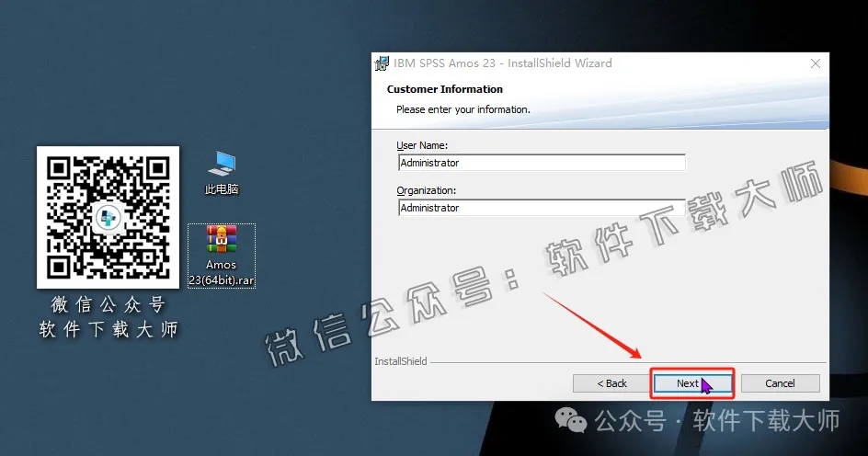Go back with the Back button

pyautogui.click(x=611, y=383)
